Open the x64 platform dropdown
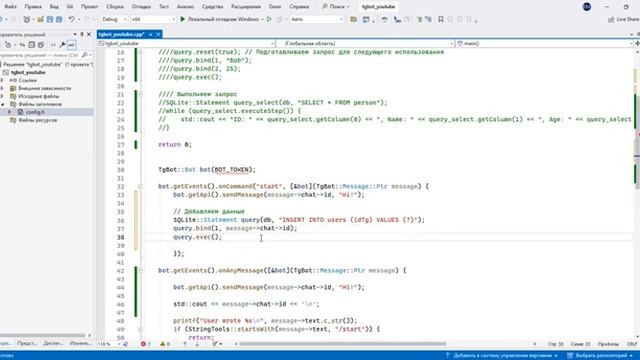 (153, 19)
